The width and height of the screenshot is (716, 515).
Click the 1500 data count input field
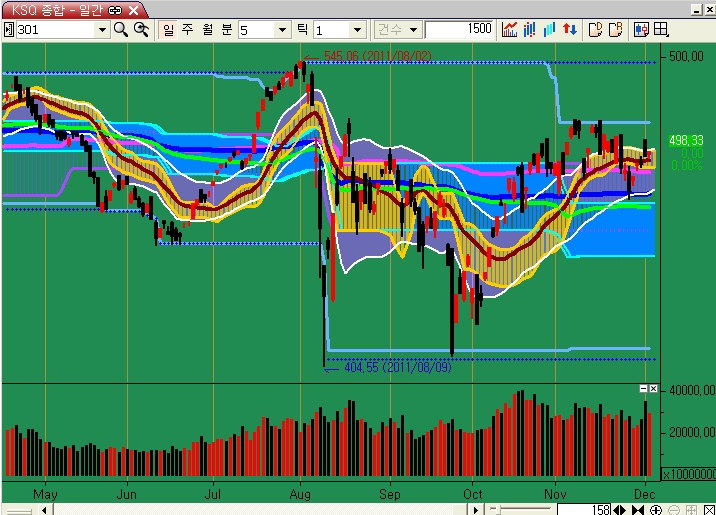pos(459,29)
